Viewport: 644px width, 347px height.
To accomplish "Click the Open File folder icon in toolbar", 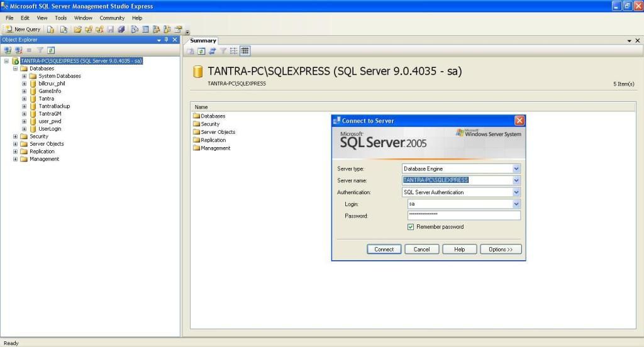I will [x=77, y=29].
